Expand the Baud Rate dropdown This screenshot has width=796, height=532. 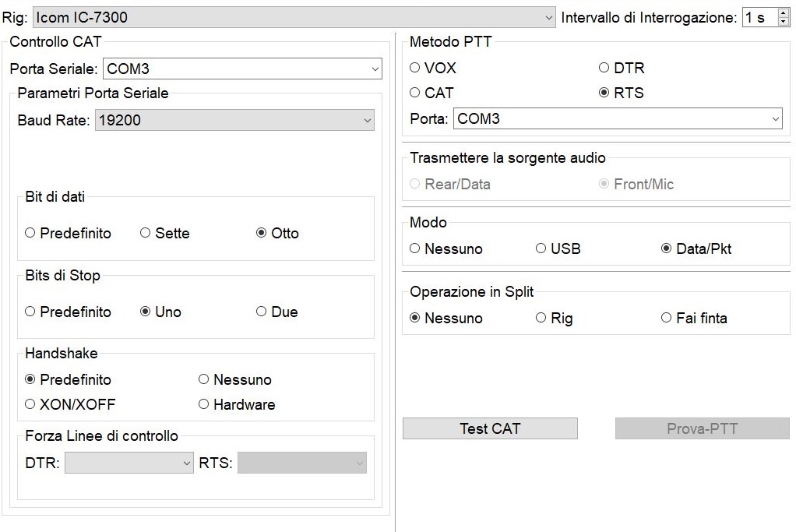point(234,121)
